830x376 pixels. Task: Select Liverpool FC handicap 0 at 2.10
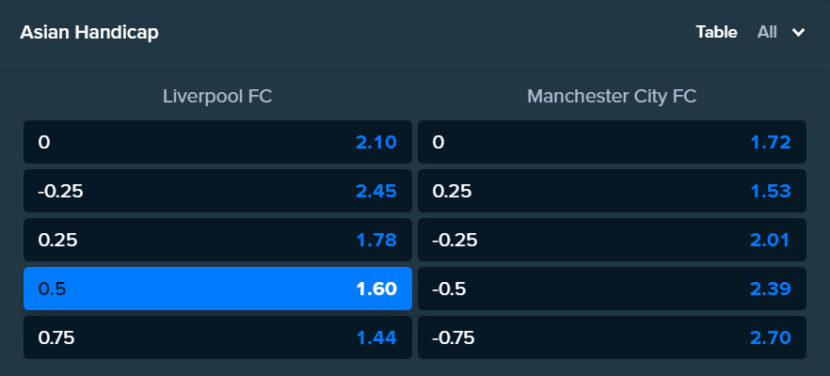218,142
